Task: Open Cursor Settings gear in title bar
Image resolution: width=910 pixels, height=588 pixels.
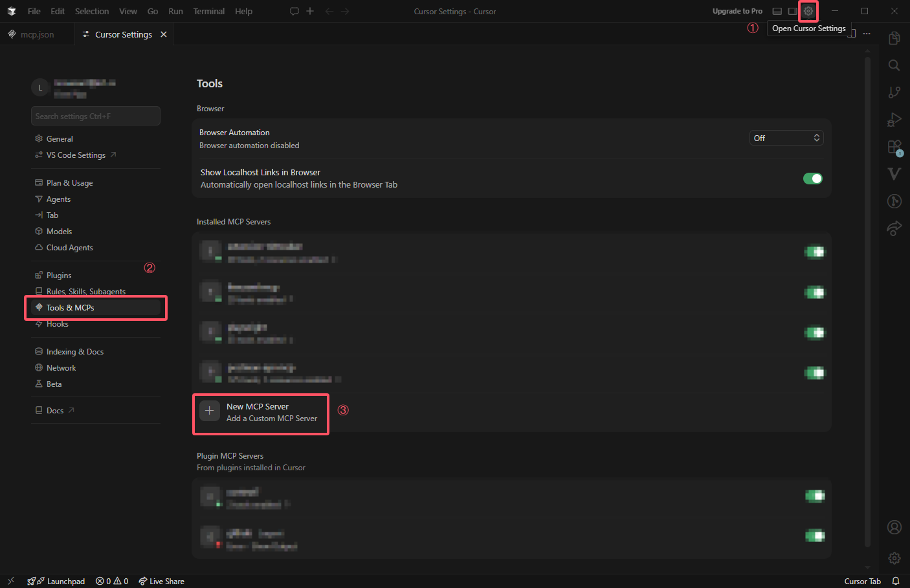Action: coord(808,11)
